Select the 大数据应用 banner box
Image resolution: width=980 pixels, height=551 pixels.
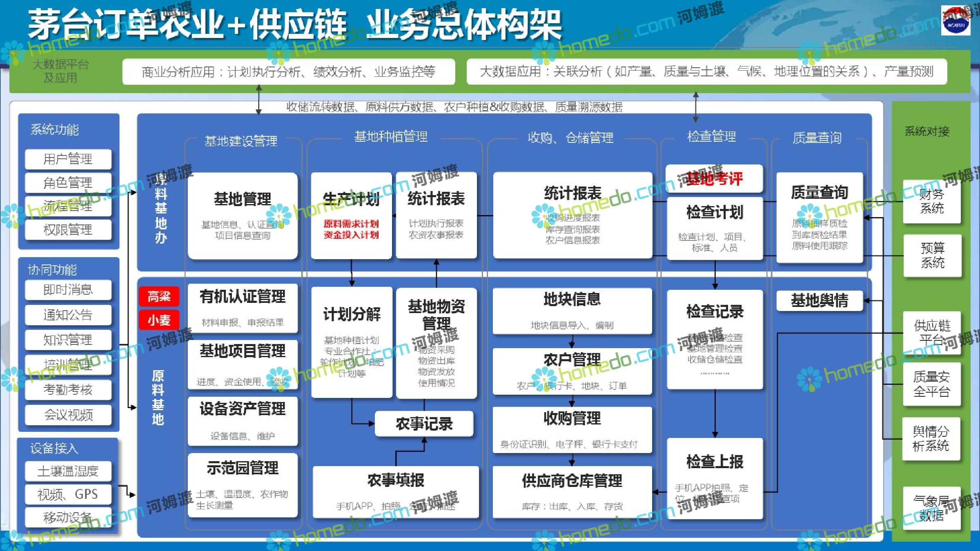tap(707, 72)
